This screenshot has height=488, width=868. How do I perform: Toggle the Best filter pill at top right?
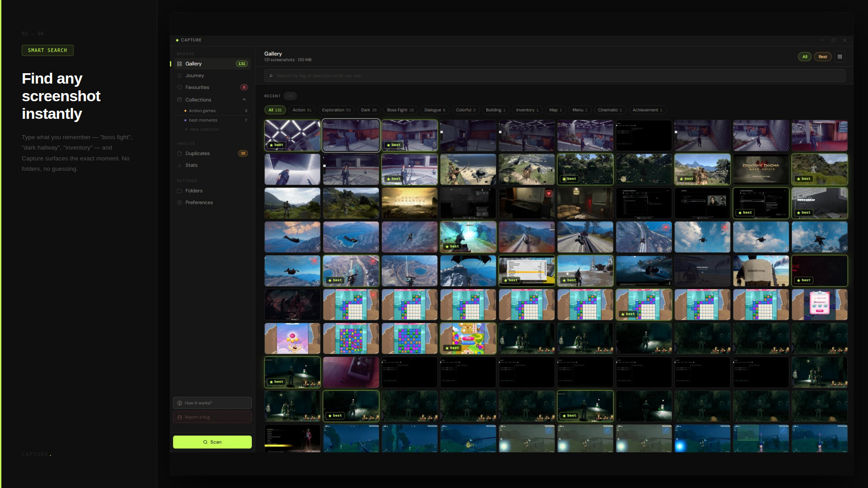(822, 57)
